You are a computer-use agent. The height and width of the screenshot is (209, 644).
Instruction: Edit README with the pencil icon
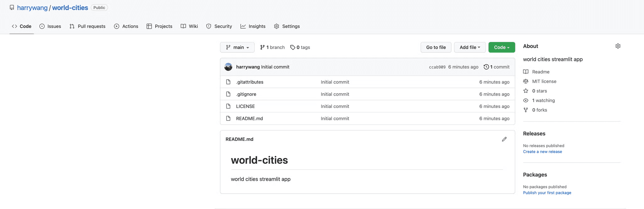pyautogui.click(x=504, y=139)
